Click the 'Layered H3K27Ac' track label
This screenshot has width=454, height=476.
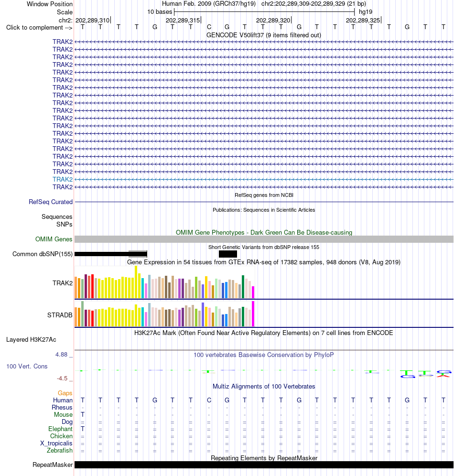[31, 340]
